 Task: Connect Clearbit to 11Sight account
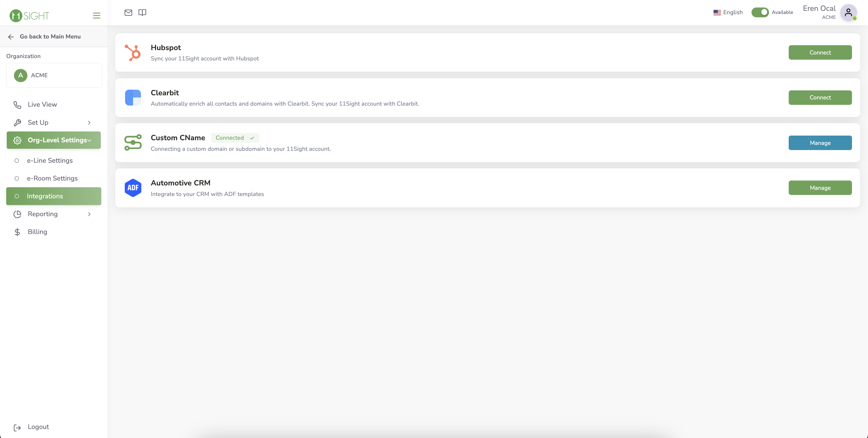tap(820, 97)
